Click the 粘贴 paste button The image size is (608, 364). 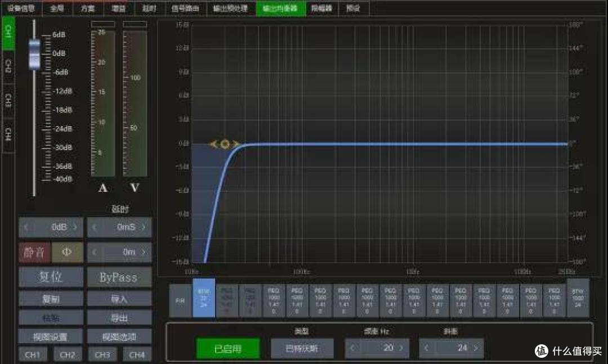[51, 318]
